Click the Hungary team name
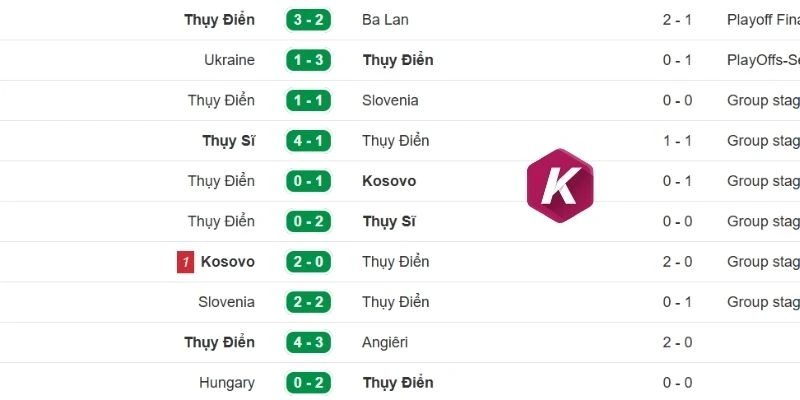Image resolution: width=800 pixels, height=400 pixels. (227, 383)
